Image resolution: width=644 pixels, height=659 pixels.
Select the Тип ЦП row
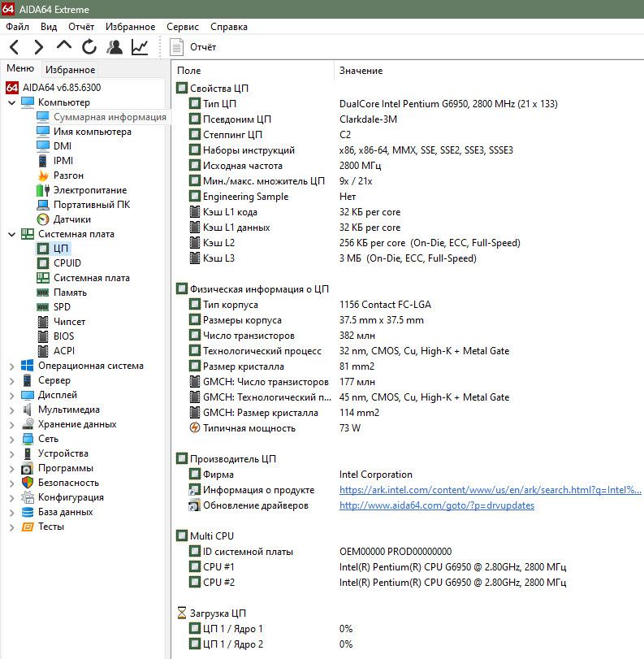click(408, 104)
